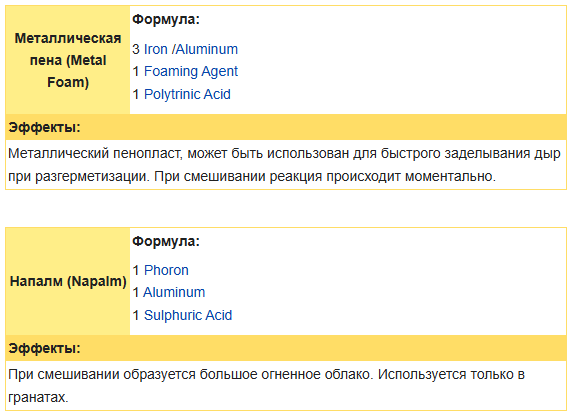Click the Формула heading in Metal Foam table
572x418 pixels.
click(166, 19)
